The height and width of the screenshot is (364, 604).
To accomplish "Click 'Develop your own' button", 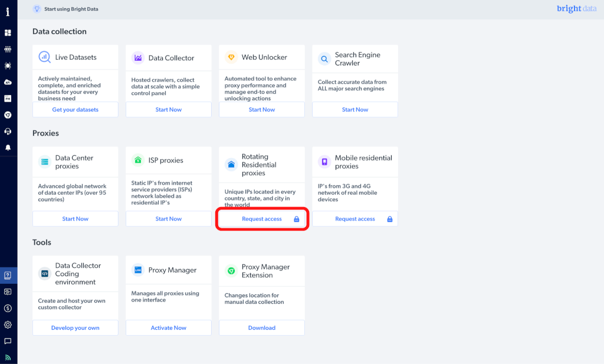I will click(x=75, y=328).
